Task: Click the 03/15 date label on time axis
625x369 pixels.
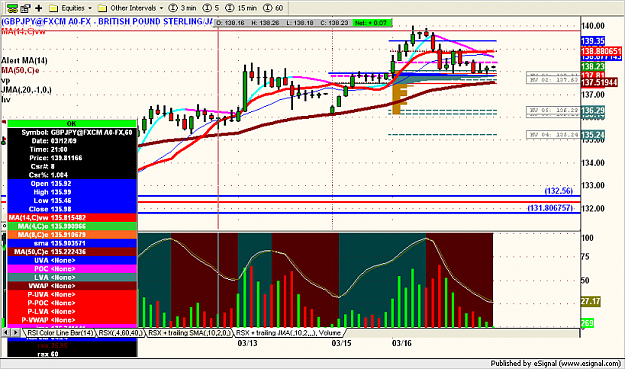Action: 341,343
